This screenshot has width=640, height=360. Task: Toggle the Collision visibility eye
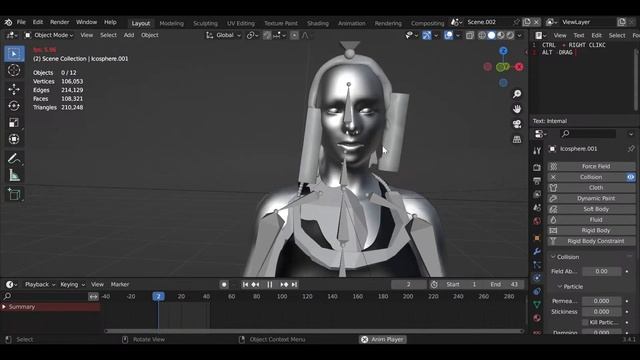click(631, 177)
